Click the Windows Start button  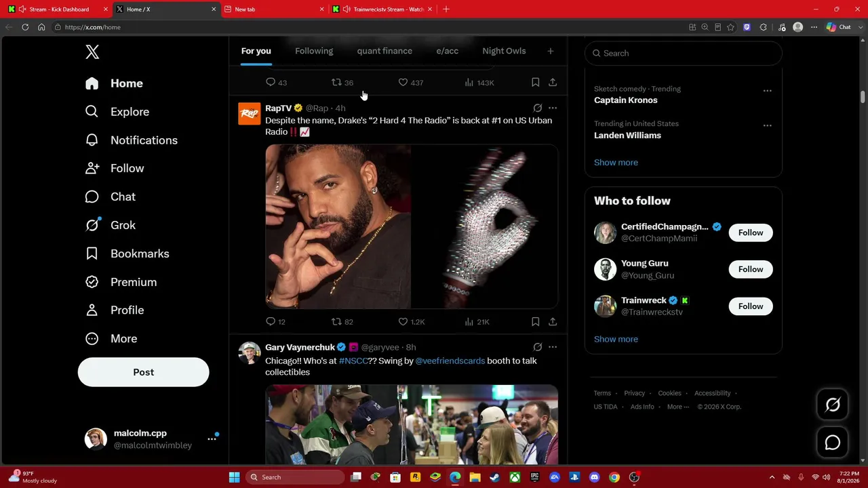pos(234,477)
